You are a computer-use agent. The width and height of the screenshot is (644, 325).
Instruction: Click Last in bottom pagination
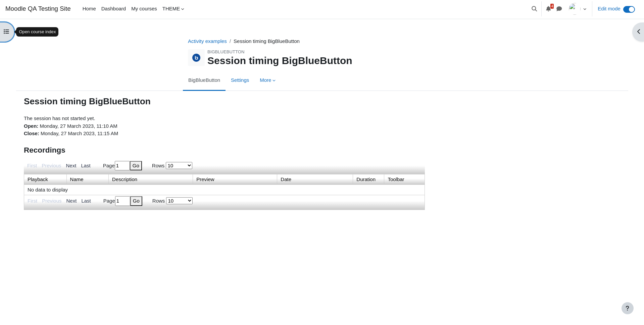(86, 201)
